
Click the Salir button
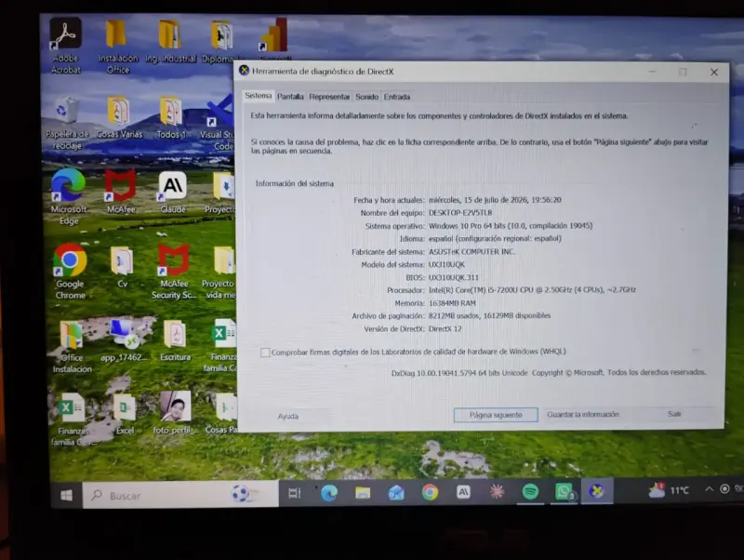click(x=675, y=414)
